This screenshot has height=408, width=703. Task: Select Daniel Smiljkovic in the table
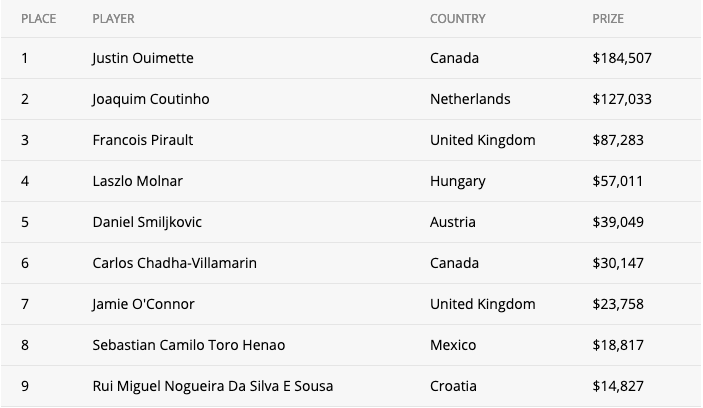click(x=147, y=222)
